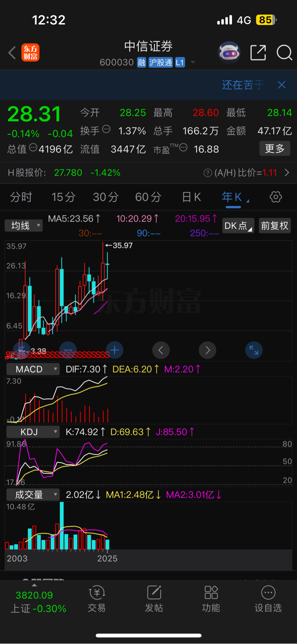Tap the 更多 quote details button

275,148
